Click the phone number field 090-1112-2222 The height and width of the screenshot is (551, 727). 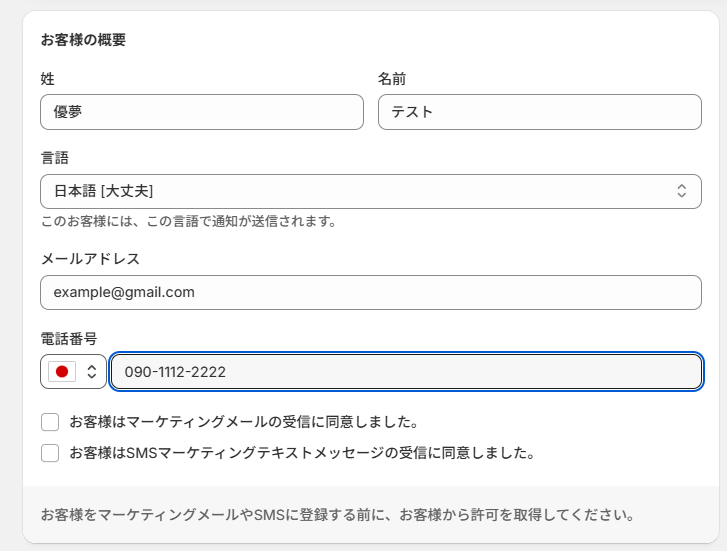pyautogui.click(x=406, y=372)
